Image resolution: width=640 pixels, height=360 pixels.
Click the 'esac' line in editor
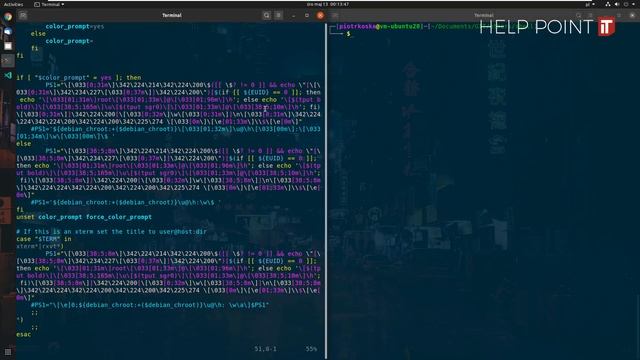click(24, 334)
